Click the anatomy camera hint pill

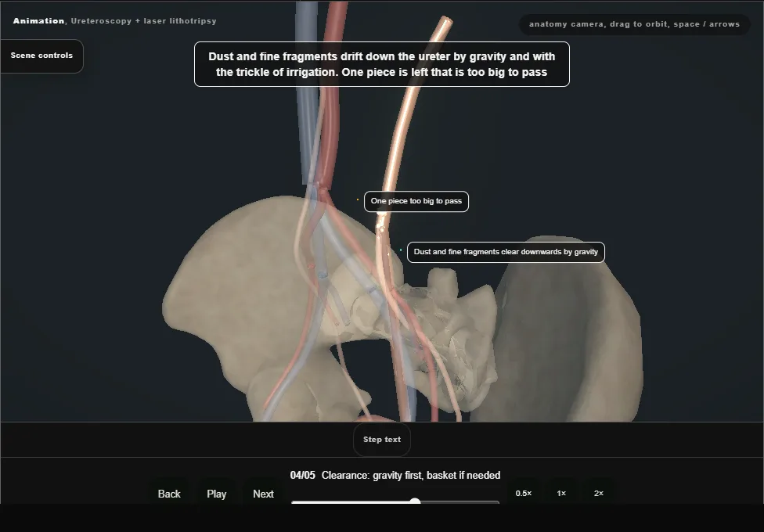pos(634,24)
